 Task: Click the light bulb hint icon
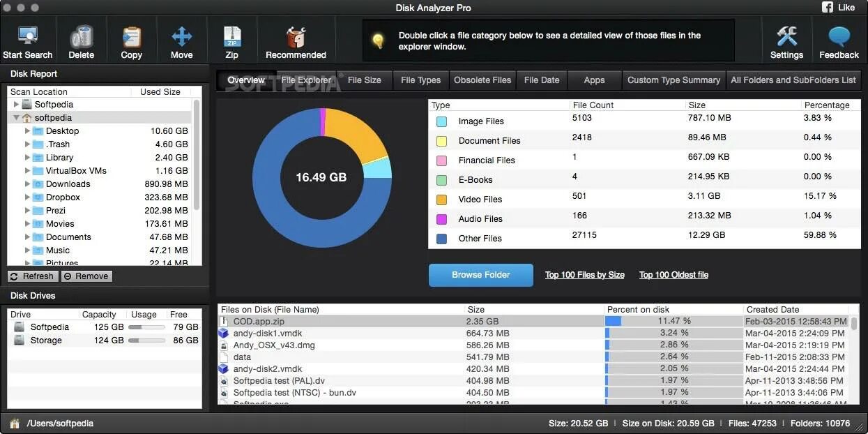pos(378,40)
